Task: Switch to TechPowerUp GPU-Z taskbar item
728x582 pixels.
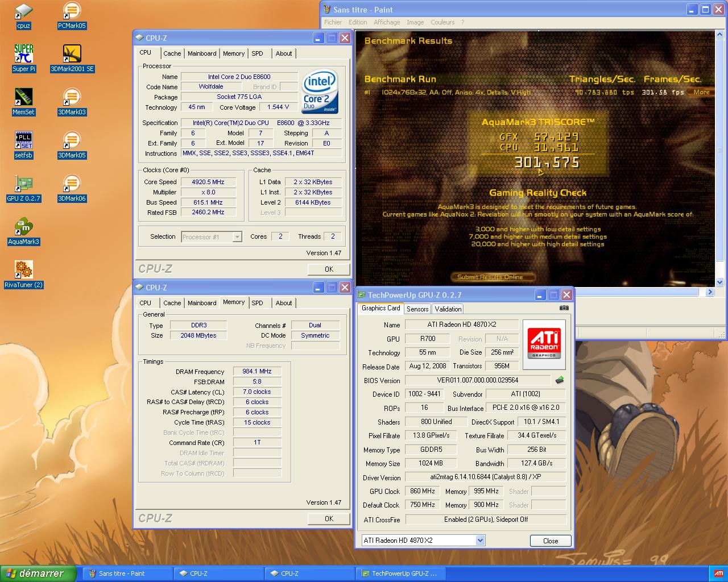Action: [400, 573]
